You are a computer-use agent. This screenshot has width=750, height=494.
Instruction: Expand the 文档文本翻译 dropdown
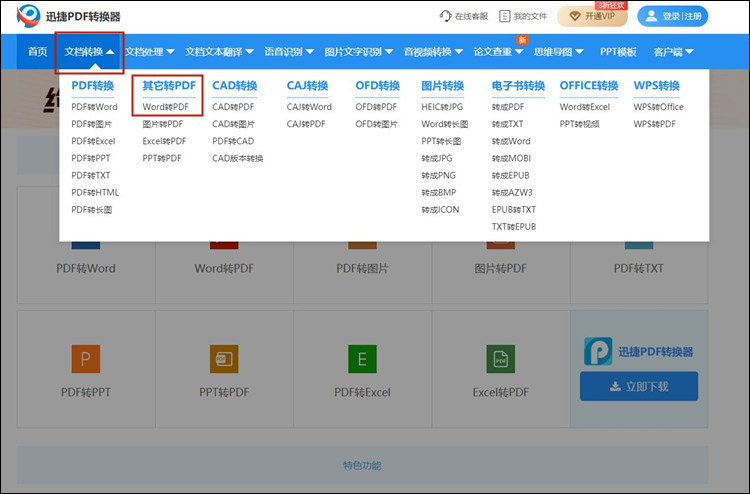click(219, 52)
